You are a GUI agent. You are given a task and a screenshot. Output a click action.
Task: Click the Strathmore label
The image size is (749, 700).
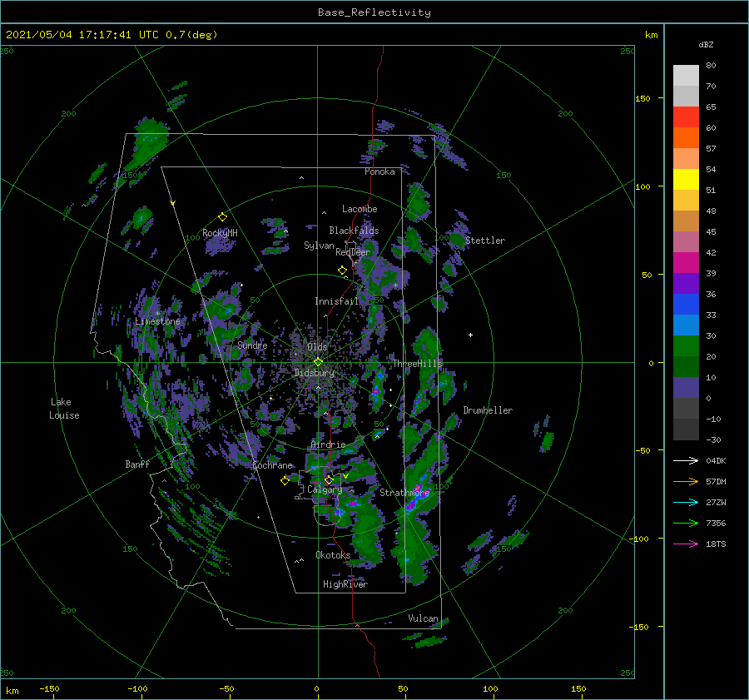(x=404, y=493)
